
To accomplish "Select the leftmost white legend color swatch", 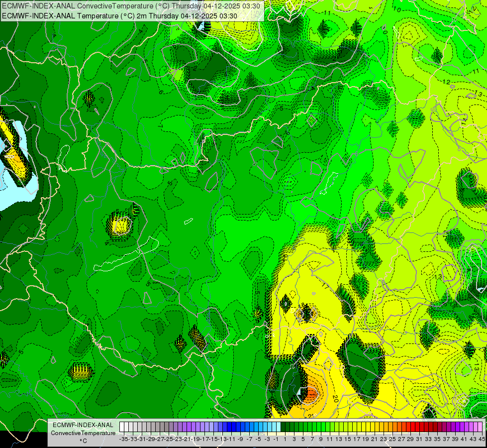I will (122, 427).
